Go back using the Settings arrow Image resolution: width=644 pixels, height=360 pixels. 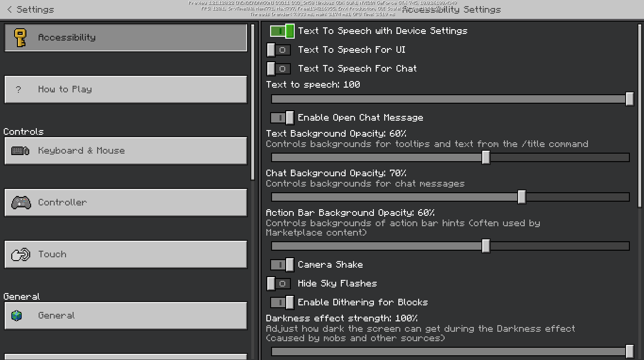(x=10, y=9)
